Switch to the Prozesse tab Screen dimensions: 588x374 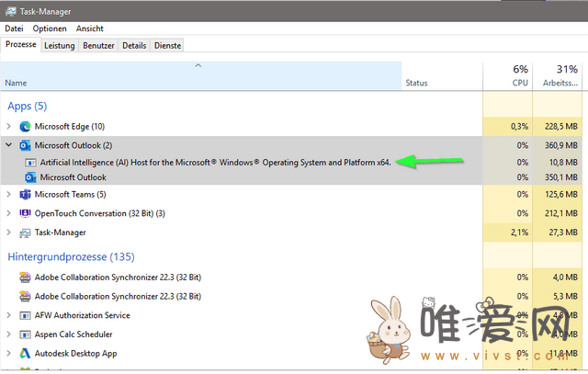coord(20,45)
